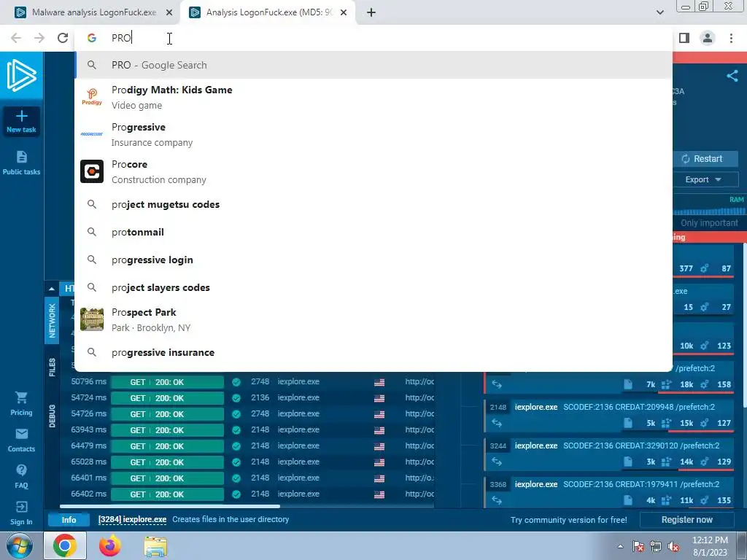Image resolution: width=747 pixels, height=560 pixels.
Task: Select the protonmail suggestion
Action: (373, 232)
